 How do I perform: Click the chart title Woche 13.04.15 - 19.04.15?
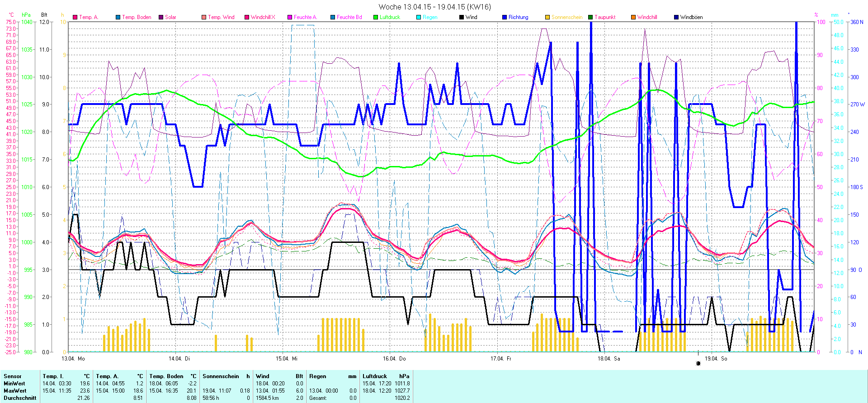434,7
